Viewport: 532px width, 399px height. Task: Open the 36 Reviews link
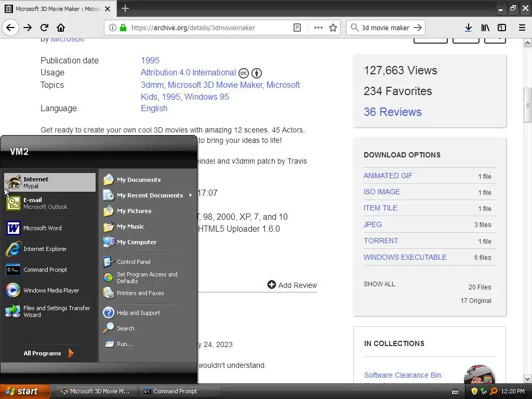point(393,112)
